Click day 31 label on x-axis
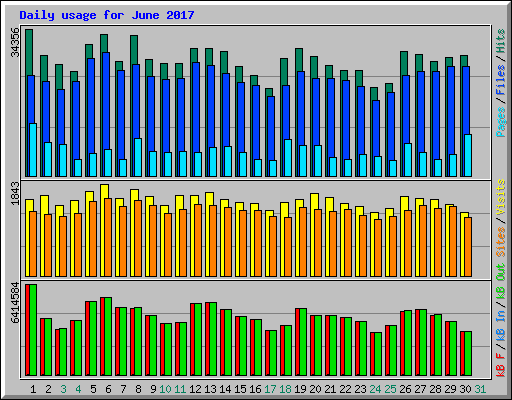Viewport: 512px width, 400px height. click(480, 389)
